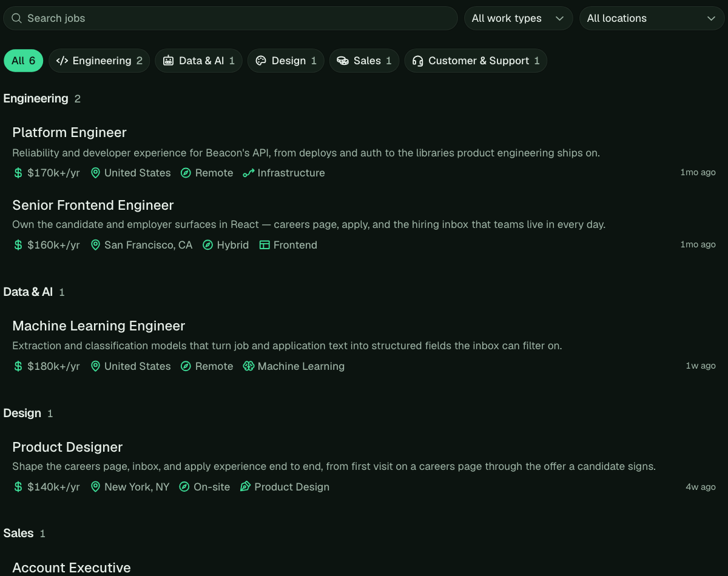Click the code brackets icon on Engineering tab
The image size is (728, 576).
pos(62,61)
